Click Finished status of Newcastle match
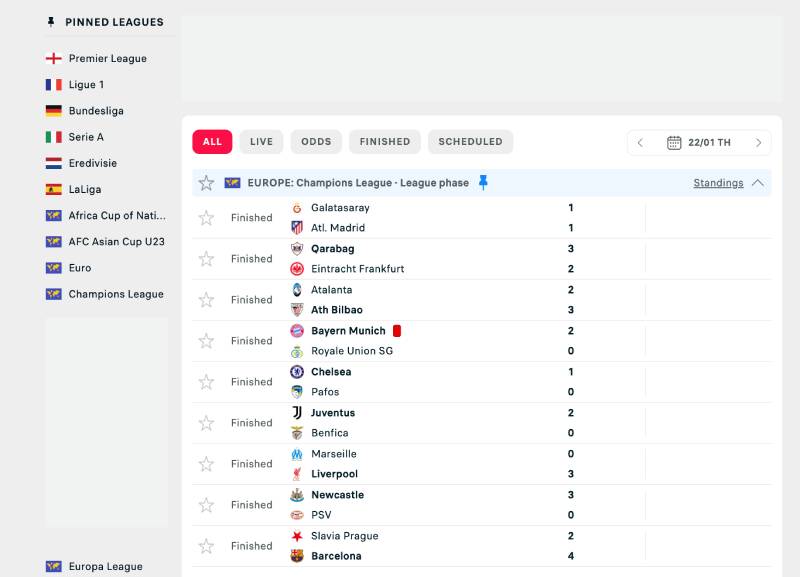The width and height of the screenshot is (800, 577). [x=252, y=505]
